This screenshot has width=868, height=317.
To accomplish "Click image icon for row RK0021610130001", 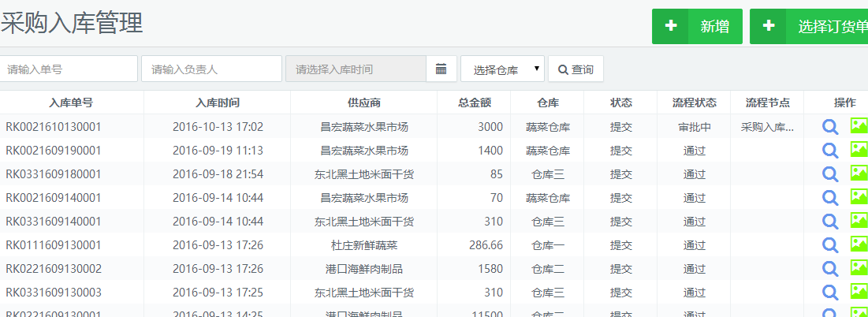I will 859,126.
